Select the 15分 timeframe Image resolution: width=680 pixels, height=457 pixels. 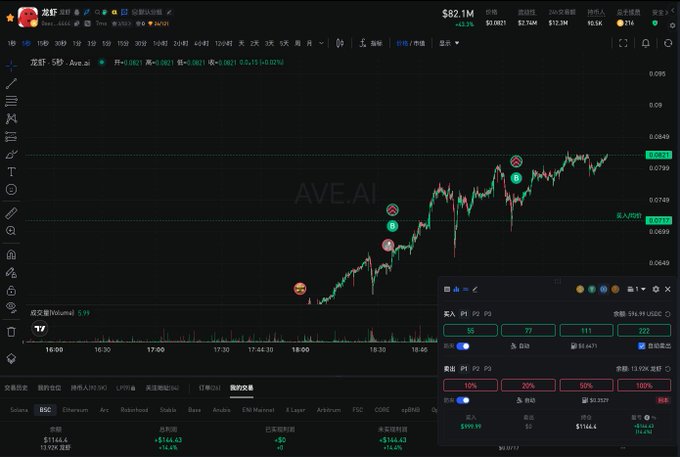[123, 43]
